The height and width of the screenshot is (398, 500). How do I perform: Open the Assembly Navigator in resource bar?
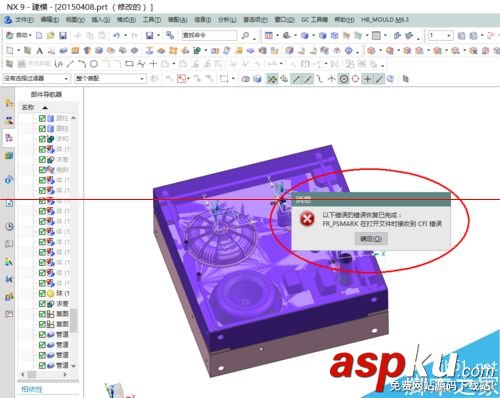tap(9, 103)
